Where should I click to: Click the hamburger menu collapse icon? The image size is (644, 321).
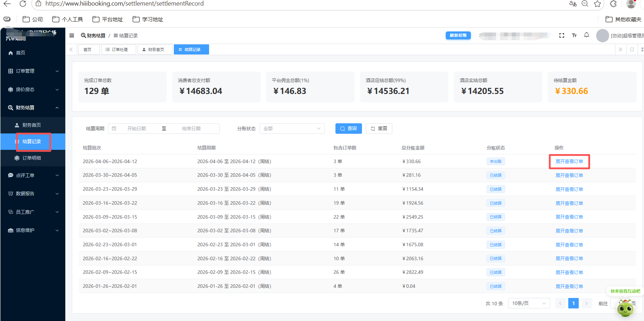72,36
